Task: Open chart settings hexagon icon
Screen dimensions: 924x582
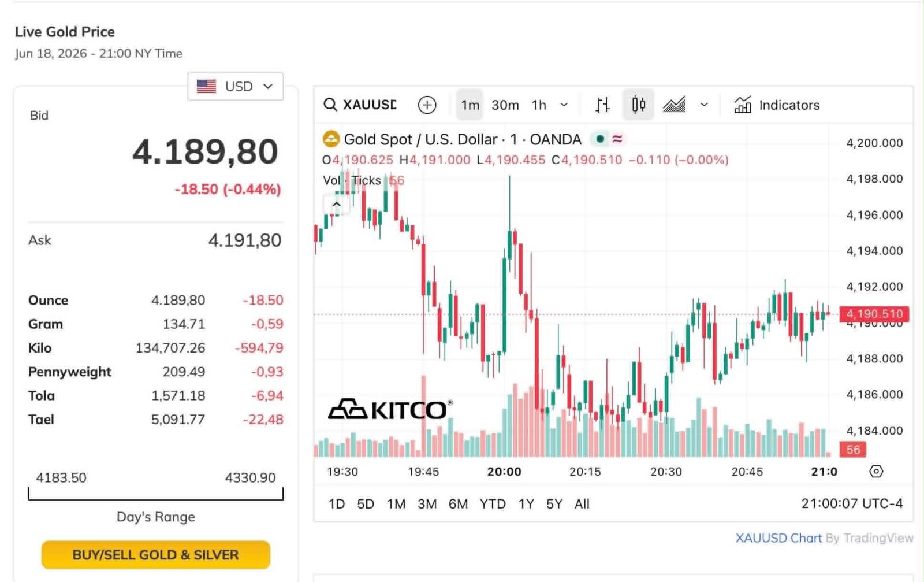Action: click(x=876, y=471)
